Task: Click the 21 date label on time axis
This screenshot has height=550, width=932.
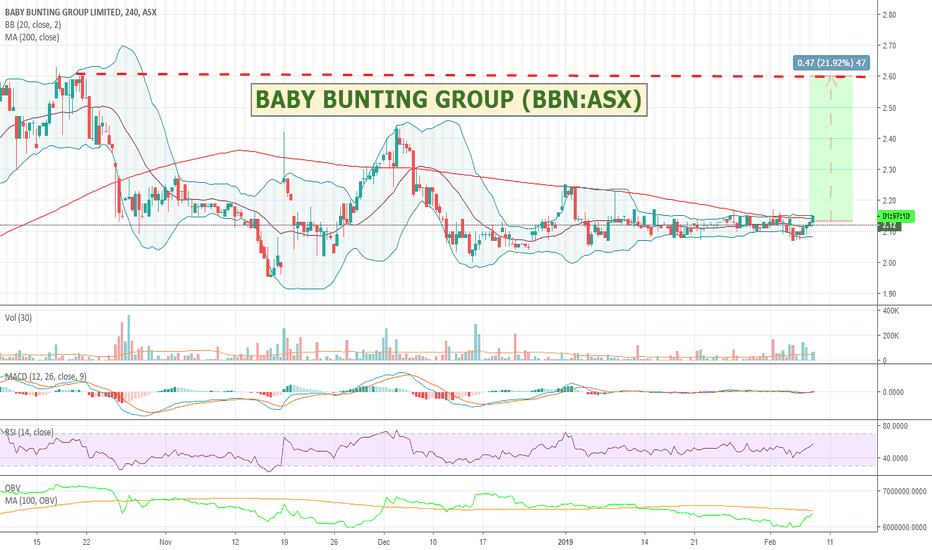Action: [x=694, y=542]
